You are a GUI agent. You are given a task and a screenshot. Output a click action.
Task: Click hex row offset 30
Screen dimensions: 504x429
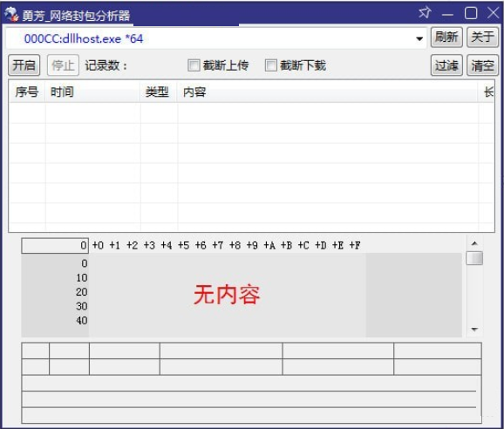(x=82, y=306)
